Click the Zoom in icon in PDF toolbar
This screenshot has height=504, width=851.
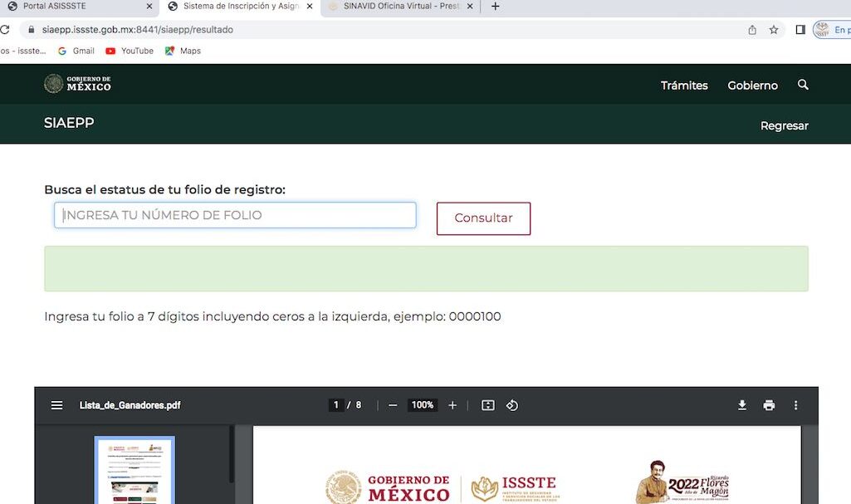coord(452,405)
